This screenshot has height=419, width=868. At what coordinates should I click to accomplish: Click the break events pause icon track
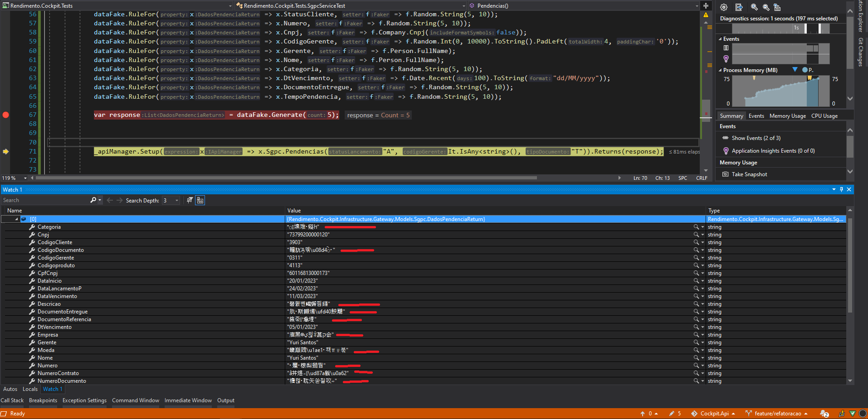726,48
